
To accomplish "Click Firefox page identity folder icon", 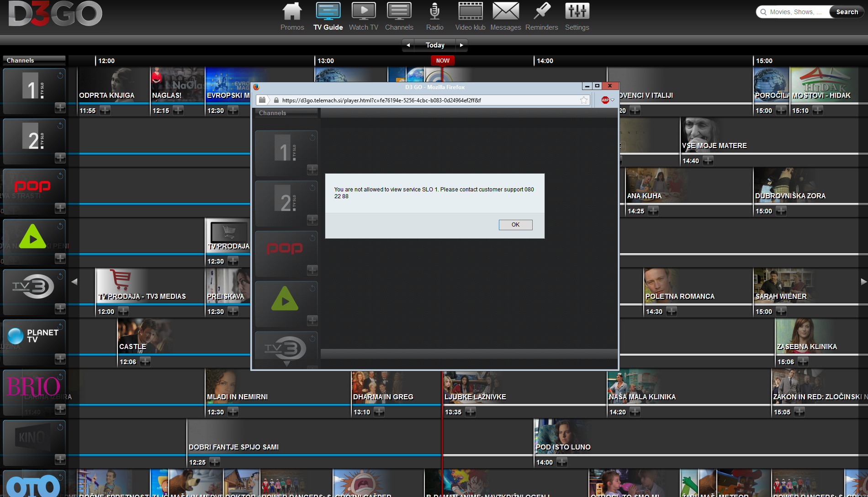I will point(262,100).
